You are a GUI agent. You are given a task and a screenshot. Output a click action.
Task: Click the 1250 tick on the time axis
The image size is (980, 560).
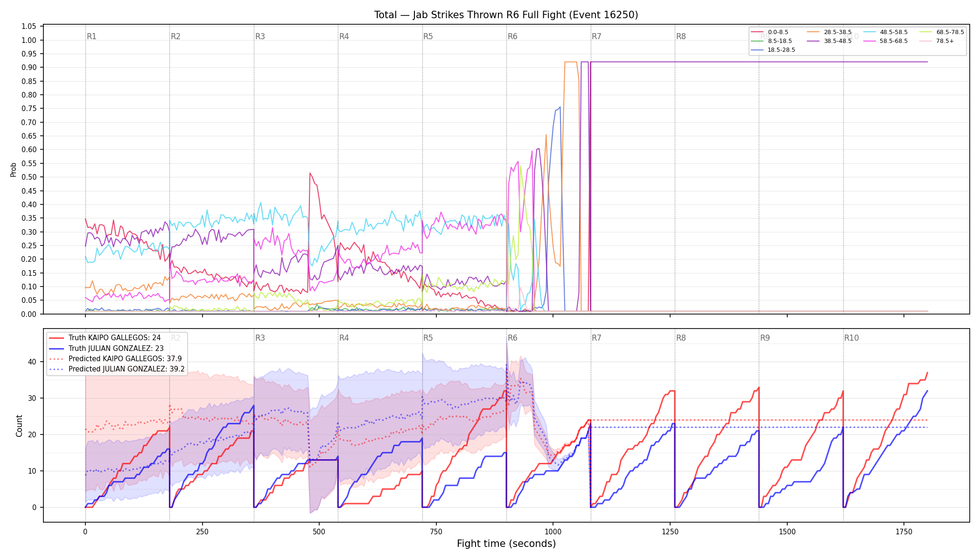coord(670,532)
